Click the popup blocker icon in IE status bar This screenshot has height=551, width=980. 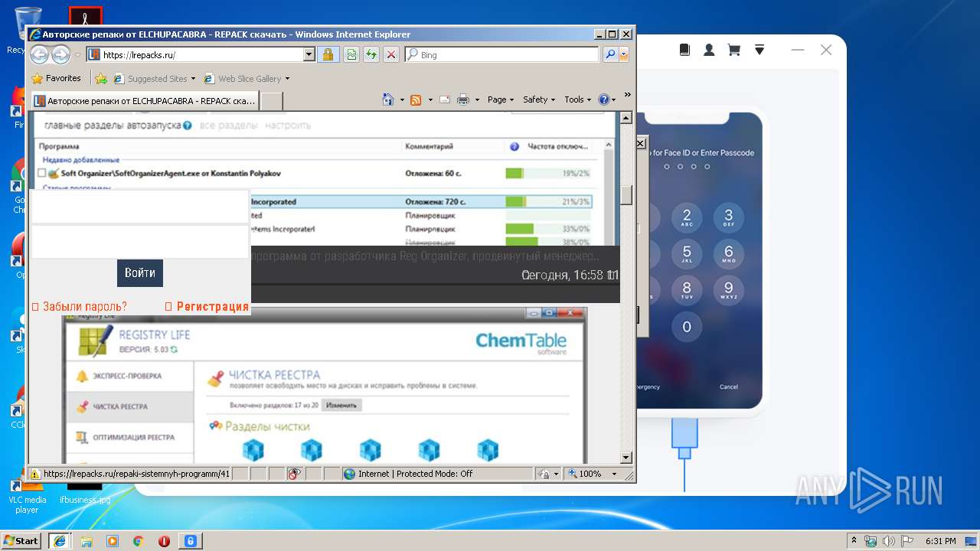pyautogui.click(x=294, y=474)
